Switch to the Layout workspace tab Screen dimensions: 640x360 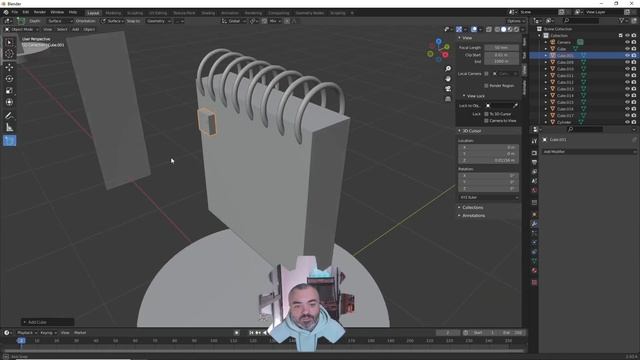point(93,13)
